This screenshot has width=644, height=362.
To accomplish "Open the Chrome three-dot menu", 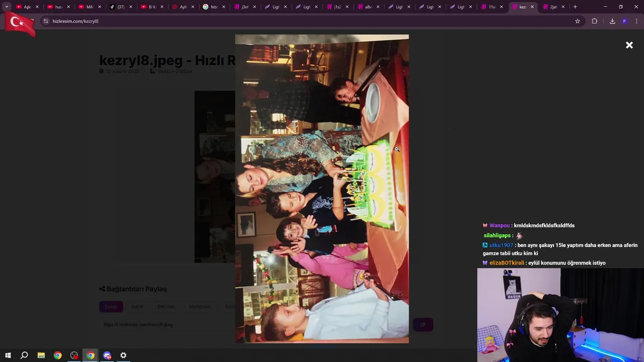I will [x=637, y=21].
